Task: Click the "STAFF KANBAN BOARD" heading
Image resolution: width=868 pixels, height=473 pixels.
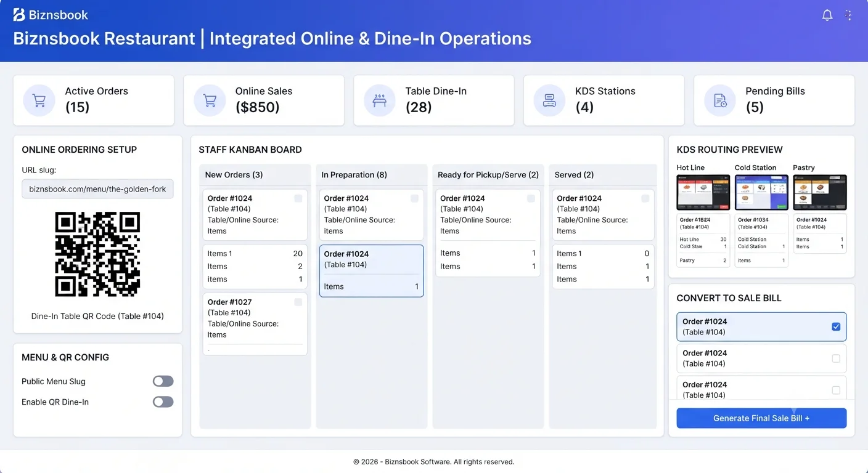Action: coord(250,150)
